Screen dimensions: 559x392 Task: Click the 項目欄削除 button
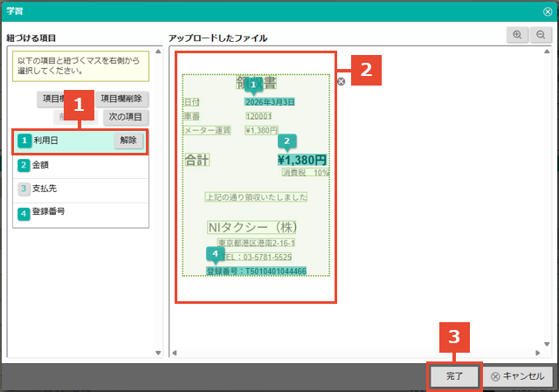(121, 99)
